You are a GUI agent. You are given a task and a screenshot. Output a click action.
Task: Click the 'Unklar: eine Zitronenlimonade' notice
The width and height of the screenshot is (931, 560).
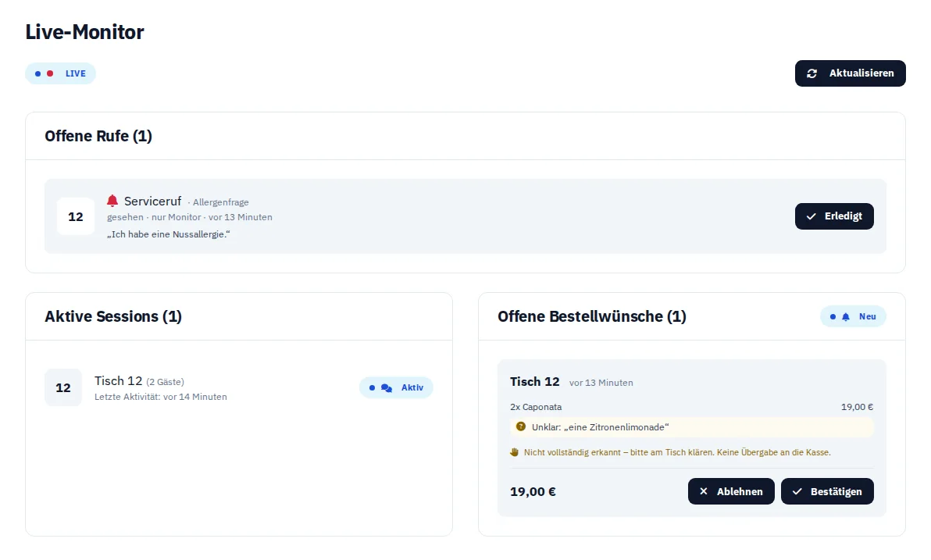click(x=692, y=427)
